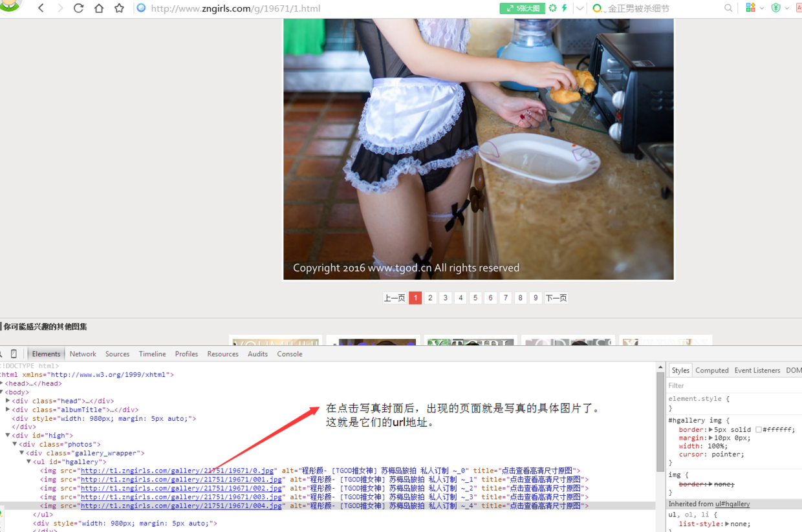
Task: Click the green lightning speed-mode icon
Action: coord(564,8)
